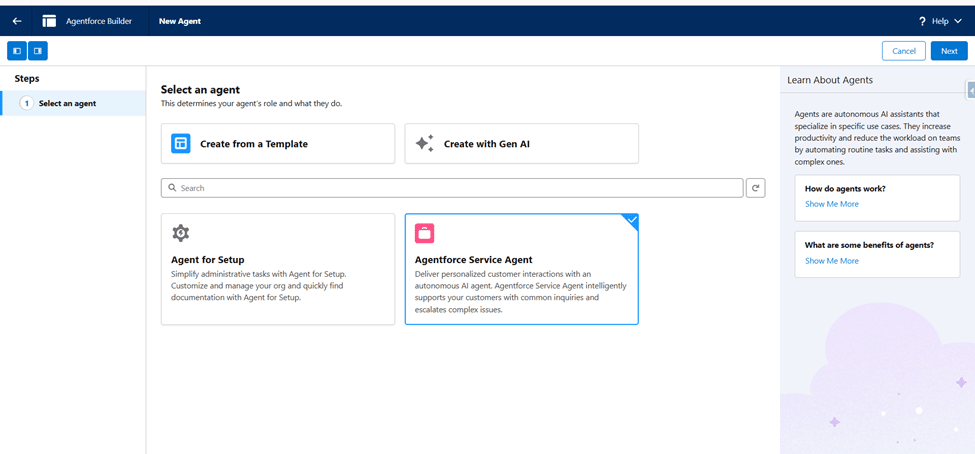Screen dimensions: 975x454
Task: Focus the agent Search field
Action: coord(452,188)
